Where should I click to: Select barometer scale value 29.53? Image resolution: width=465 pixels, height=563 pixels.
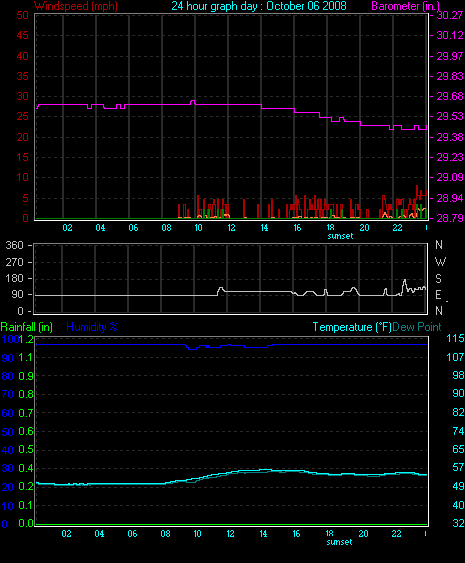pyautogui.click(x=450, y=116)
